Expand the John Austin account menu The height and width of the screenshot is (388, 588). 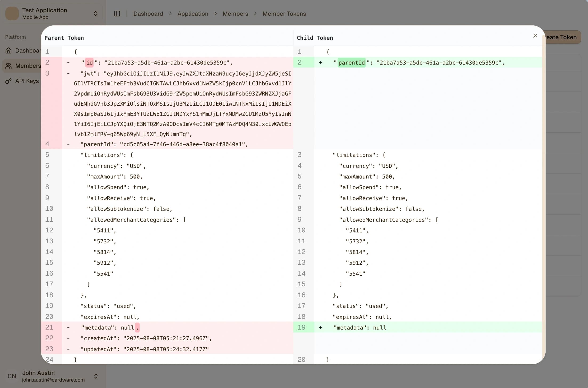pos(95,376)
